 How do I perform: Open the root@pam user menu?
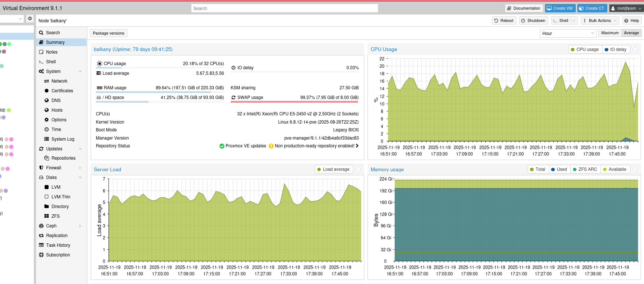point(625,8)
